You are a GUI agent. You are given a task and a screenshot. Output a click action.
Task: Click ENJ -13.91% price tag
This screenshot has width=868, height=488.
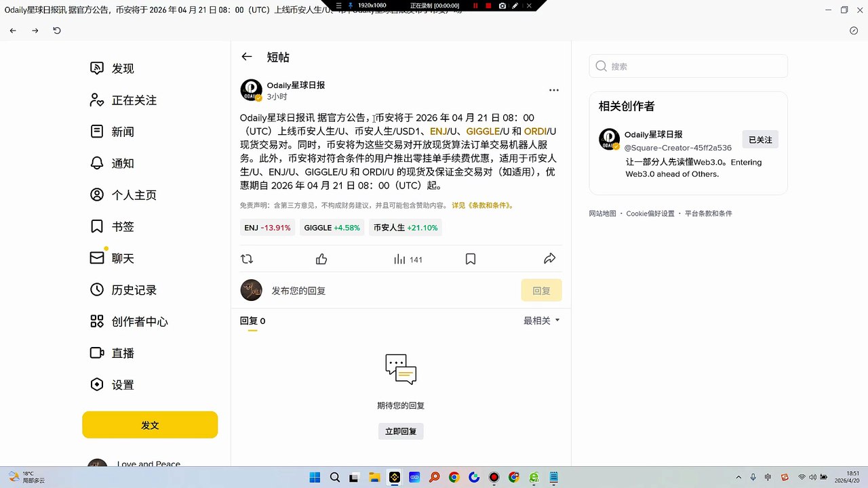pos(267,228)
